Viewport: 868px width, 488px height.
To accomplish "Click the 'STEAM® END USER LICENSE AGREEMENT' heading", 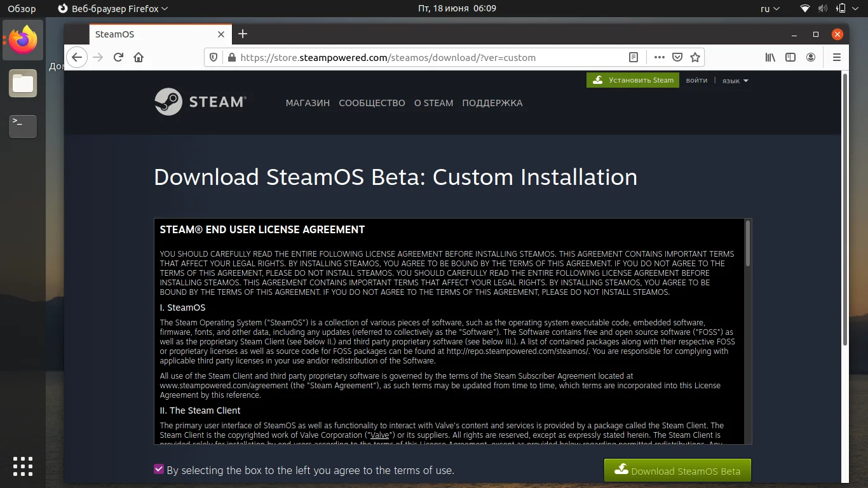I will 262,229.
